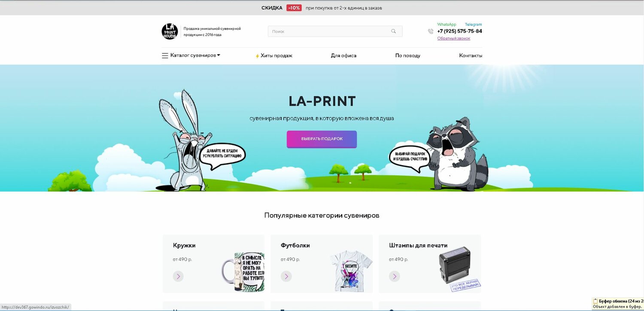
Task: Click the LA-PRINT banner title
Action: pos(322,101)
